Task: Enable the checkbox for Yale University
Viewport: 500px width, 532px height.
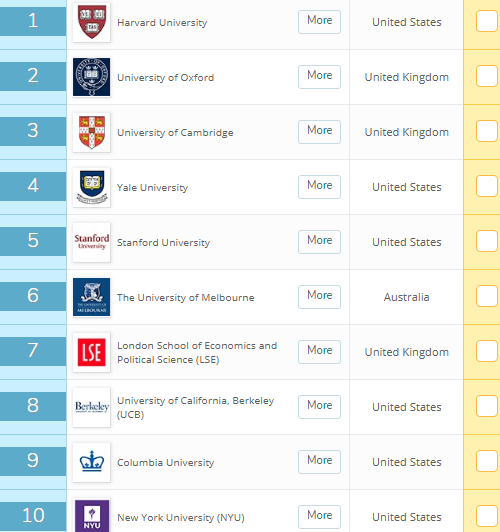Action: pos(487,186)
